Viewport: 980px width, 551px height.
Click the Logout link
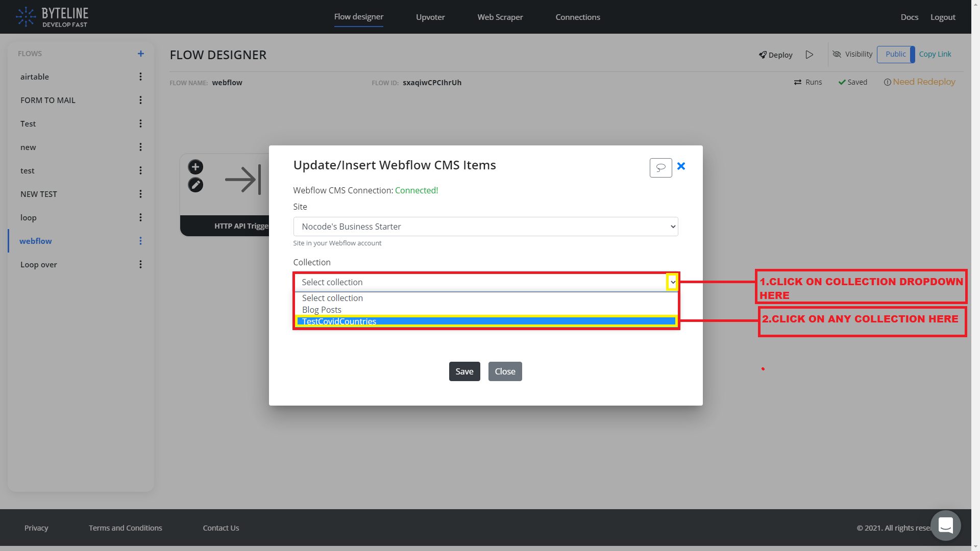coord(942,17)
